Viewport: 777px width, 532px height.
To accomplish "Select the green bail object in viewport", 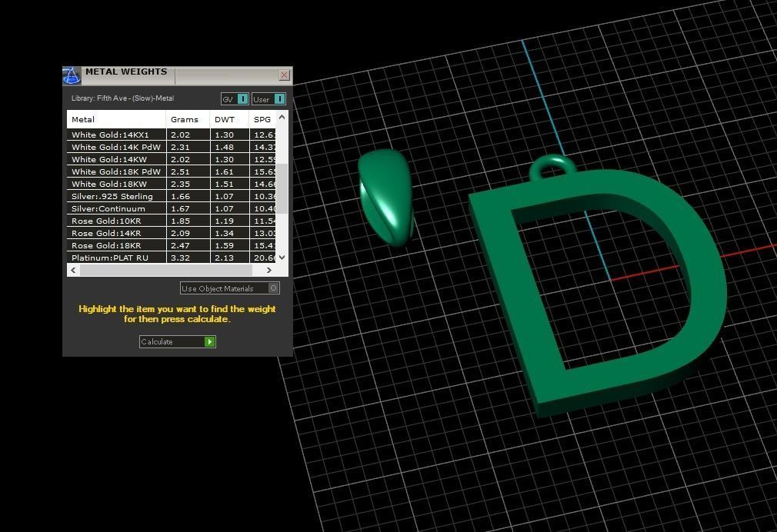I will 386,198.
